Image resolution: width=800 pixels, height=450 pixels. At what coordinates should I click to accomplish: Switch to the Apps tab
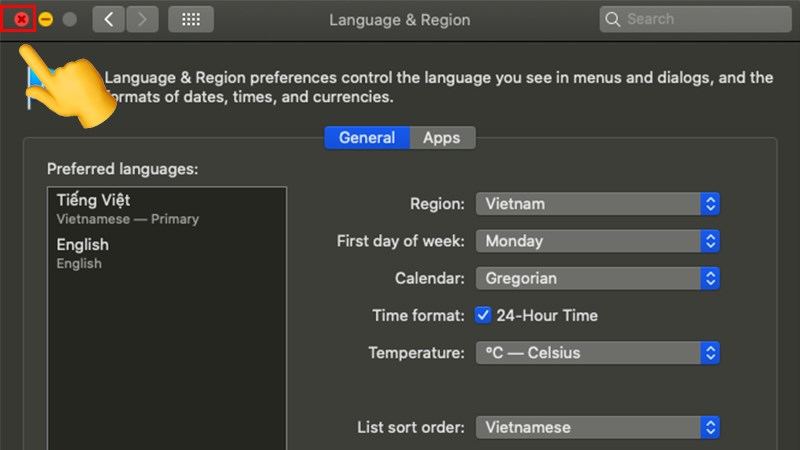tap(442, 138)
